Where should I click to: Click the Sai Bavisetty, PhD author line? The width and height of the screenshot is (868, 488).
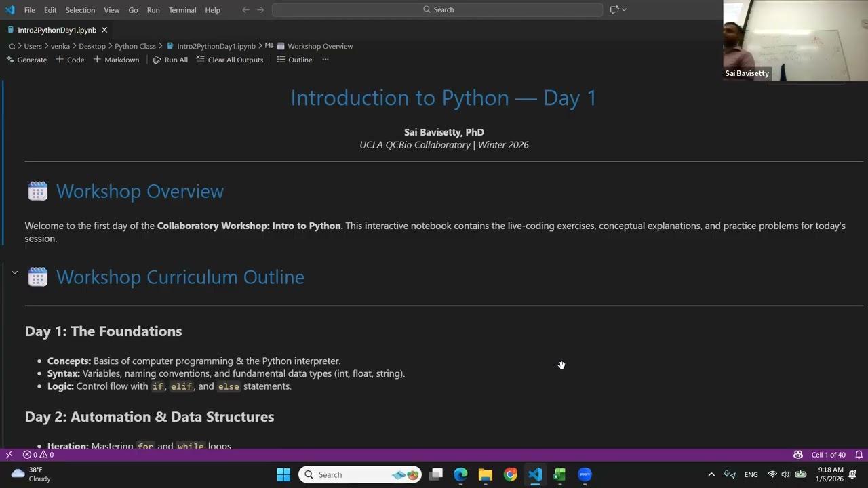[x=444, y=132]
